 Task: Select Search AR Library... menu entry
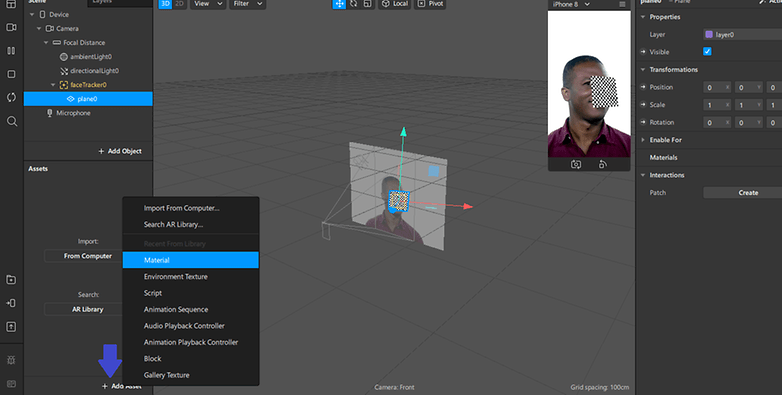coord(191,224)
